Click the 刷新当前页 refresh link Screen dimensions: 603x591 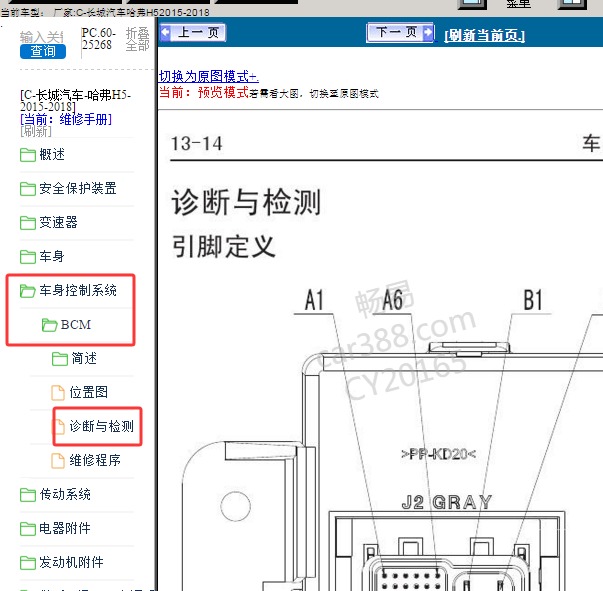coord(485,35)
